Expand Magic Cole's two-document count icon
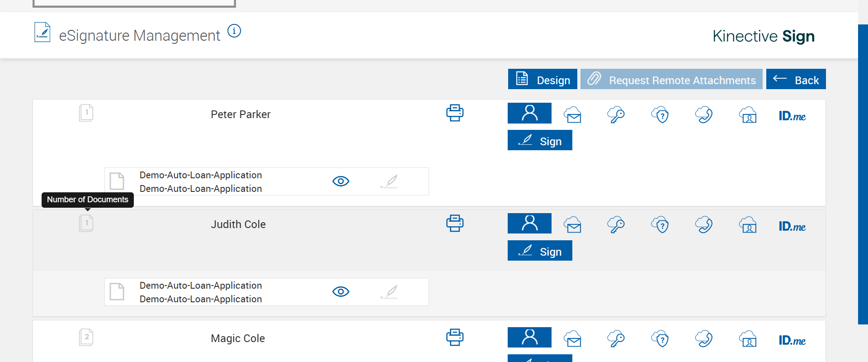The width and height of the screenshot is (868, 362). [86, 337]
